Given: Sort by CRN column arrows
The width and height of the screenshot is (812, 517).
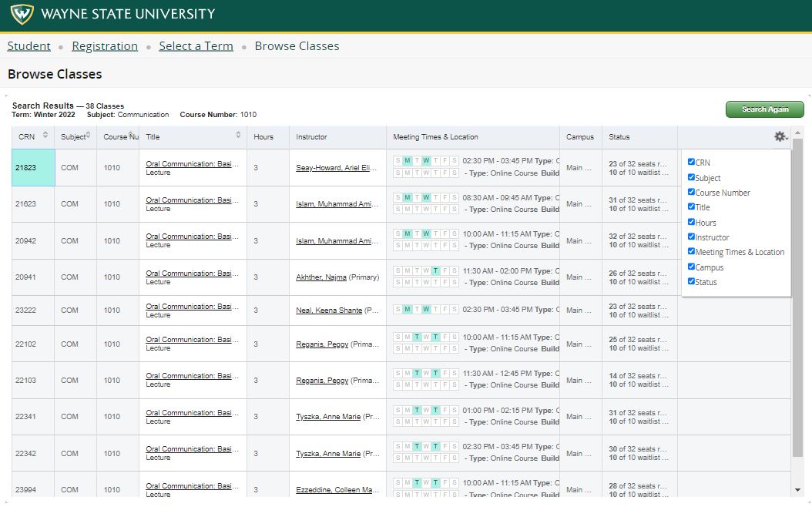Looking at the screenshot, I should click(x=45, y=135).
